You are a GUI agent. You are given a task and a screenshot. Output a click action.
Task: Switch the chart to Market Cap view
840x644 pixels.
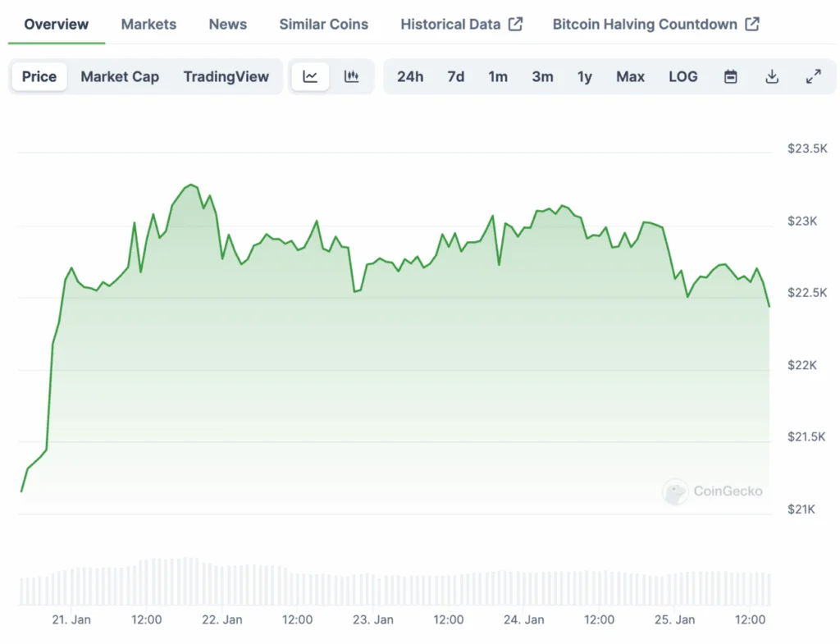tap(120, 76)
